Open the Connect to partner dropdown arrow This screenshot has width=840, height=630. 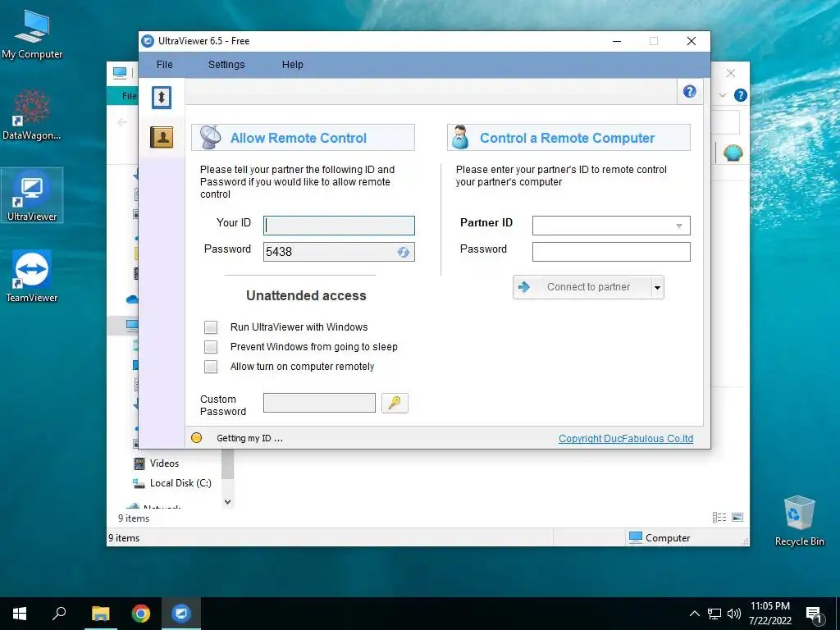[x=657, y=288]
